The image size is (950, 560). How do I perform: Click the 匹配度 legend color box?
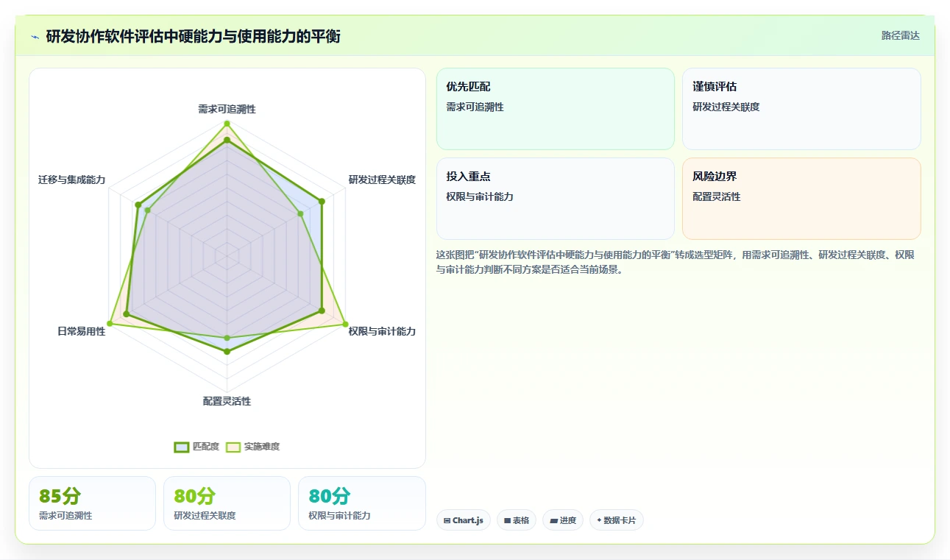182,447
